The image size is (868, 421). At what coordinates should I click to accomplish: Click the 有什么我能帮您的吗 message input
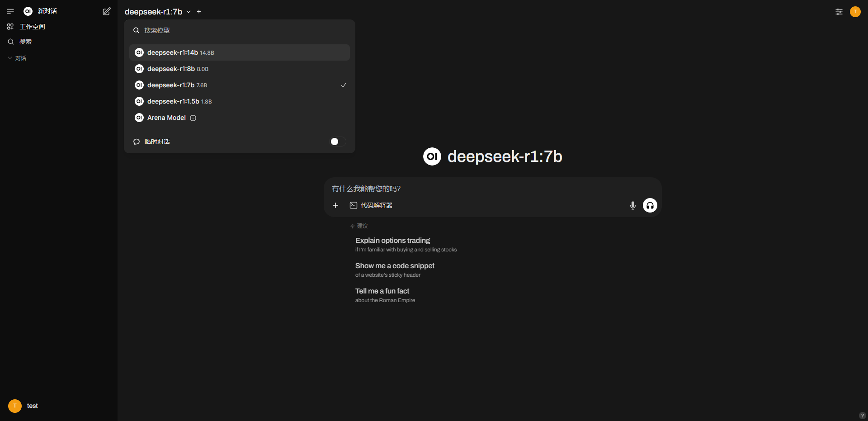pos(493,189)
